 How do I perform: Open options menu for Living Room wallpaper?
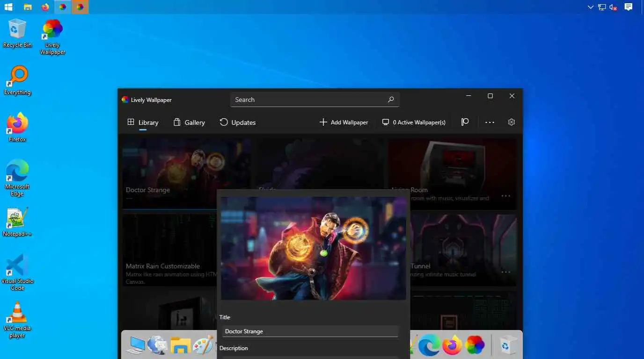[505, 196]
